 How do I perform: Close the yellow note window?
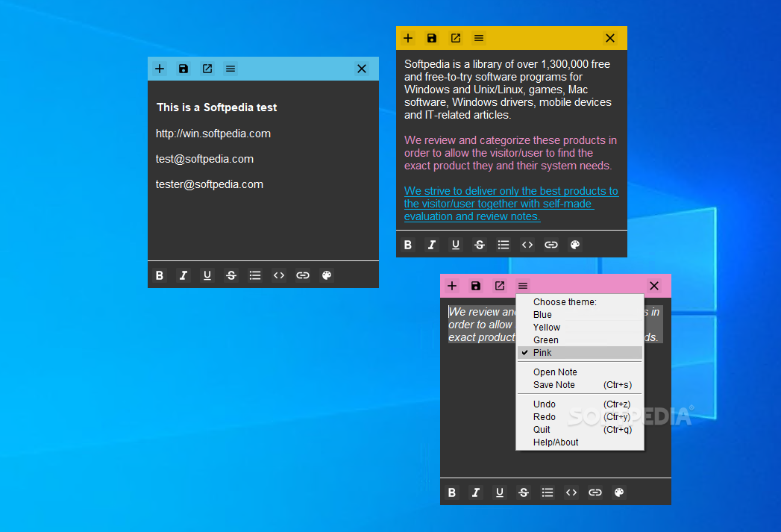(x=610, y=38)
